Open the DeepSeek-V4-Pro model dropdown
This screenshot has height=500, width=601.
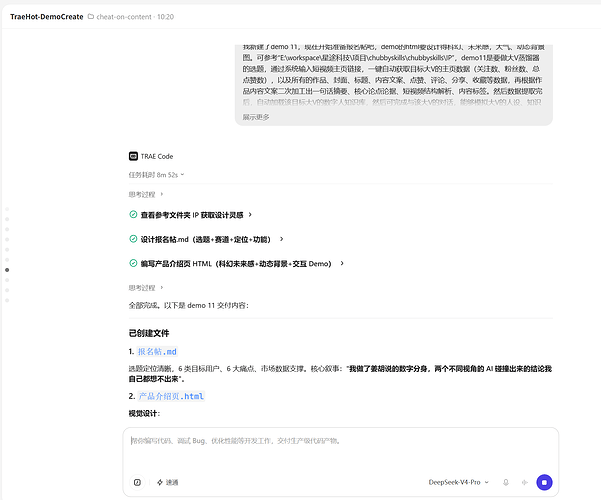[459, 482]
